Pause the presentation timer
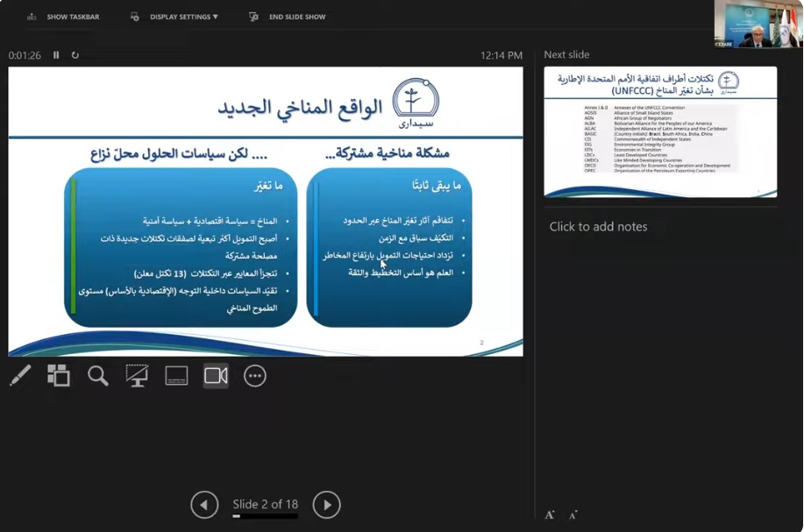The image size is (804, 532). click(x=56, y=55)
